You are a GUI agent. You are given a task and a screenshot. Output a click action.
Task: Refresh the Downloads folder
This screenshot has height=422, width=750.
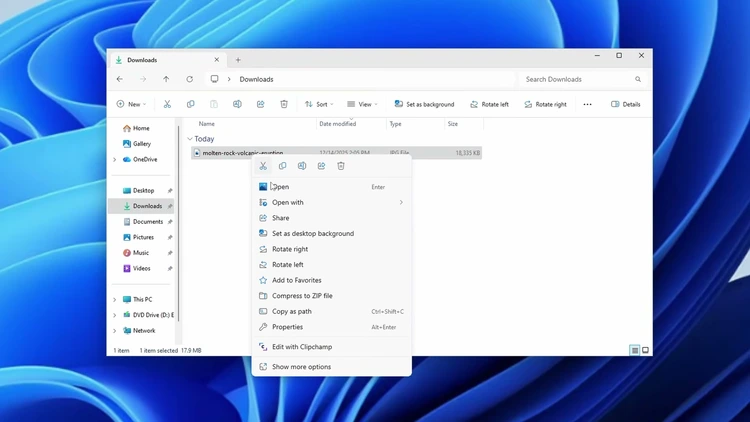point(189,79)
